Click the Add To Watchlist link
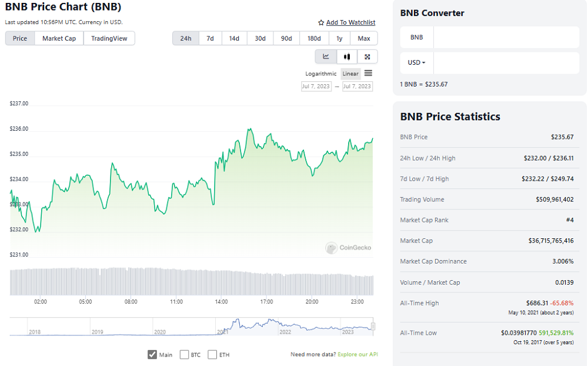 coord(350,22)
